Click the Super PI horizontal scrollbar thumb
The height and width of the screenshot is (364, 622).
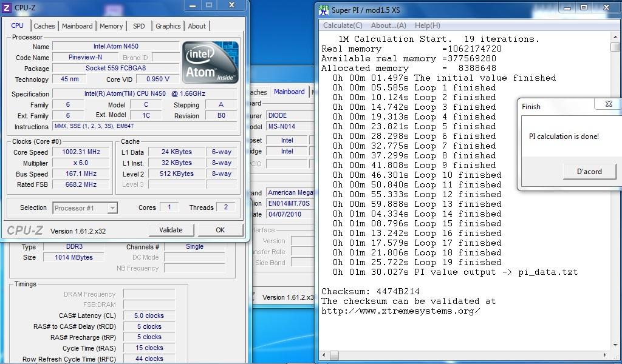click(x=334, y=356)
